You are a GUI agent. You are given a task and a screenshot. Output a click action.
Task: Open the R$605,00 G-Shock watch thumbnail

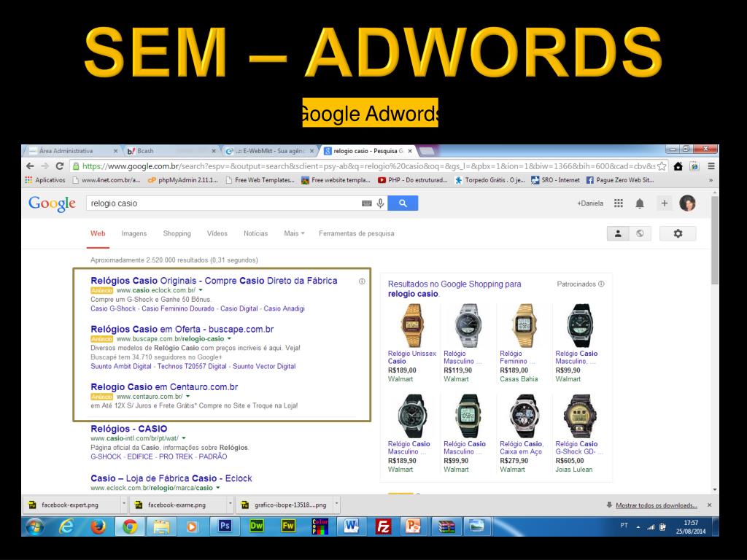tap(579, 416)
